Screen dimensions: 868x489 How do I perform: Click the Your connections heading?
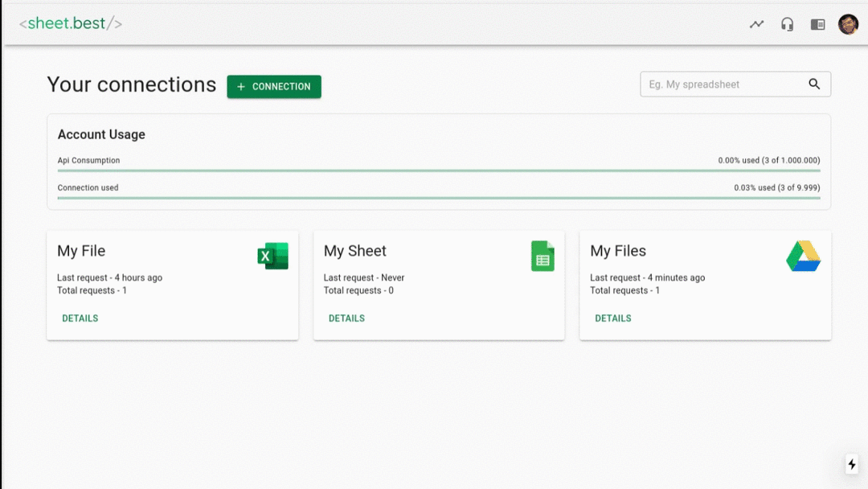pyautogui.click(x=132, y=85)
